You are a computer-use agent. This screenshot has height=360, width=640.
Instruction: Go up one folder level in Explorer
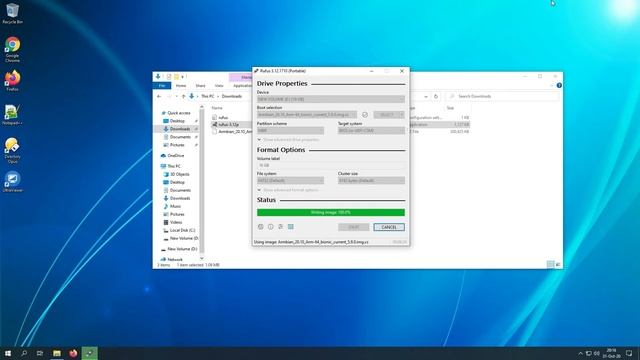(x=183, y=96)
